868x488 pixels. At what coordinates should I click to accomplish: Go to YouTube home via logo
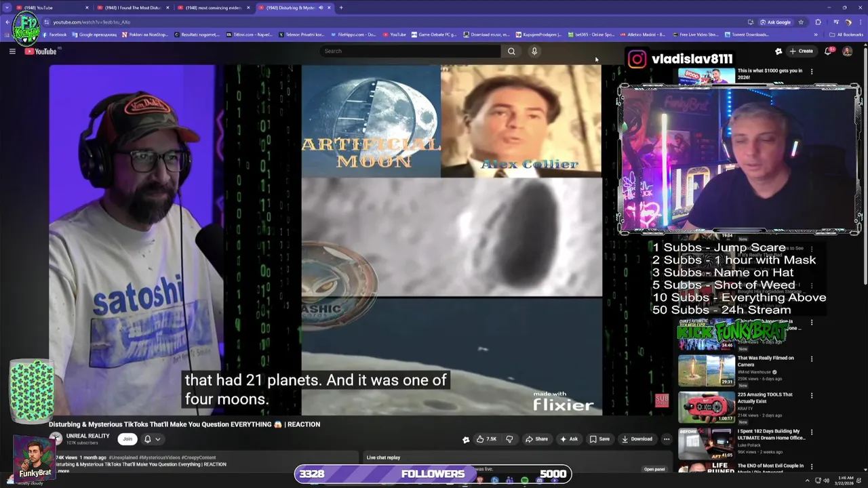[41, 52]
